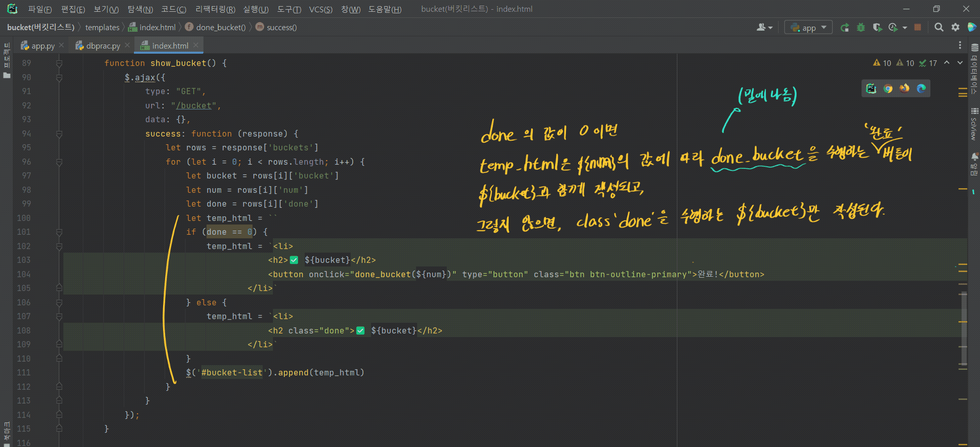The image size is (980, 447).
Task: Click the colorful JetBrains icon in the toolbar corner
Action: (x=971, y=27)
